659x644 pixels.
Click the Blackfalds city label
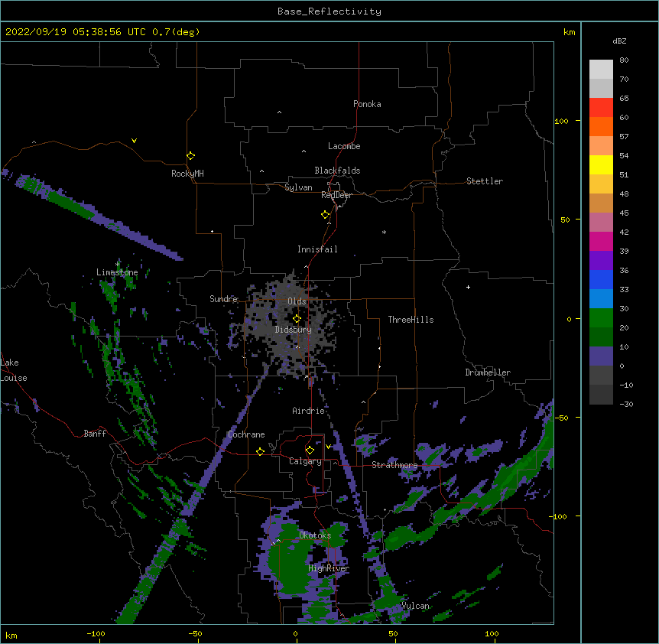337,171
